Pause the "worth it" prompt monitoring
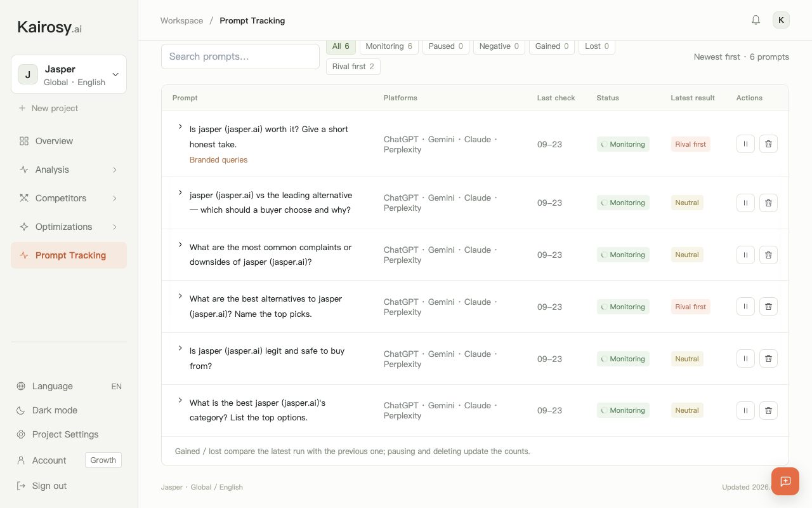Screen dimensions: 812x508 coord(745,144)
